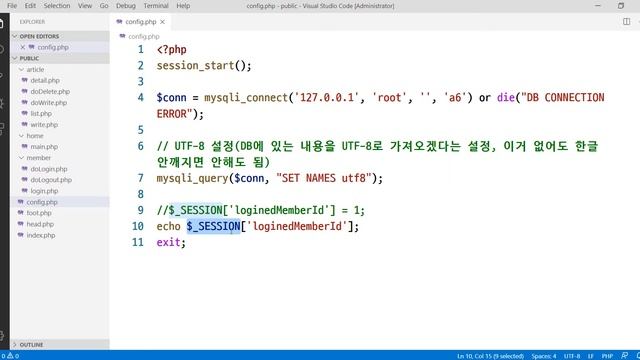Click line number 11 in gutter
640x360 pixels.
click(138, 242)
